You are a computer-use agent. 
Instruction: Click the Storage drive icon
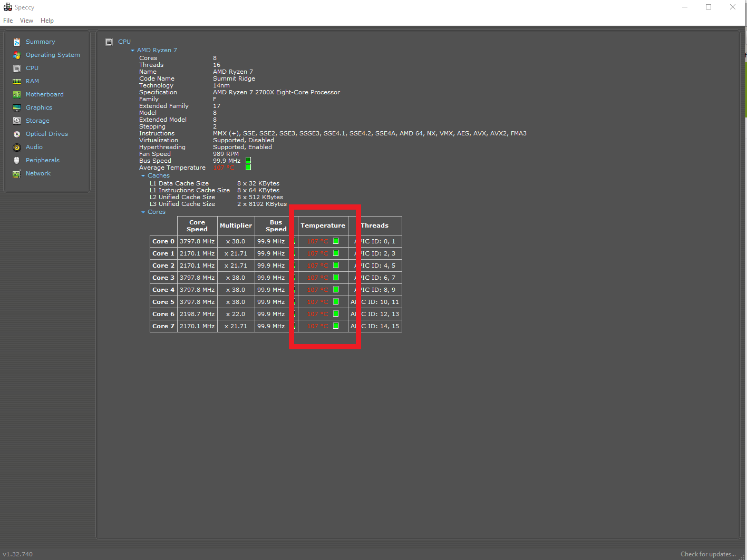[x=17, y=121]
